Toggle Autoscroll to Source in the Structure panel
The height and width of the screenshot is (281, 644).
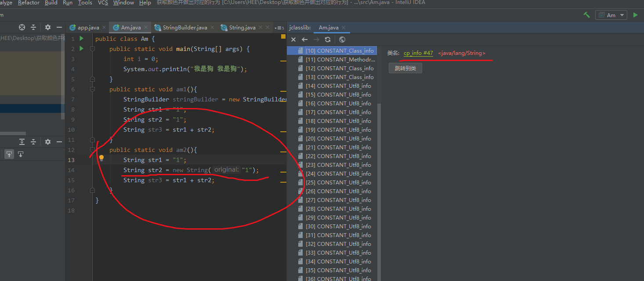tap(9, 154)
